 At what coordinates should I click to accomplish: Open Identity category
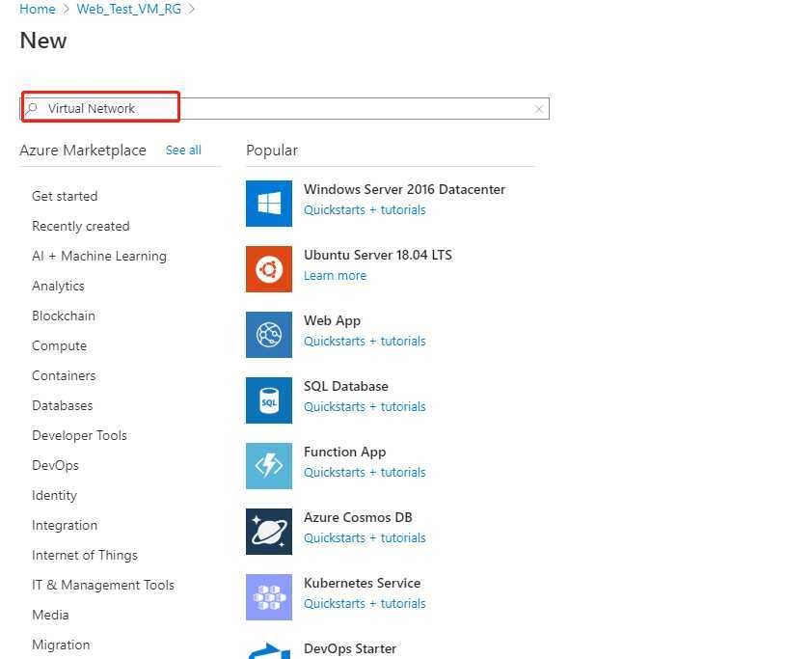click(x=54, y=496)
